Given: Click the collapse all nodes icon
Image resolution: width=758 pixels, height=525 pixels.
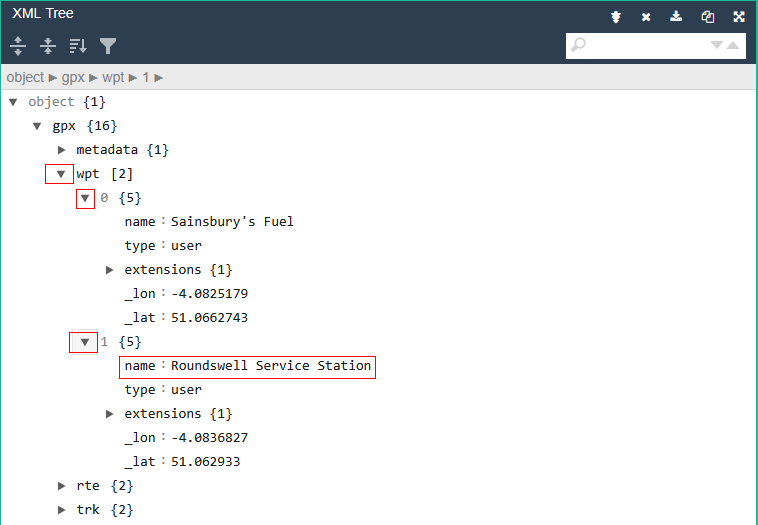Looking at the screenshot, I should (47, 46).
